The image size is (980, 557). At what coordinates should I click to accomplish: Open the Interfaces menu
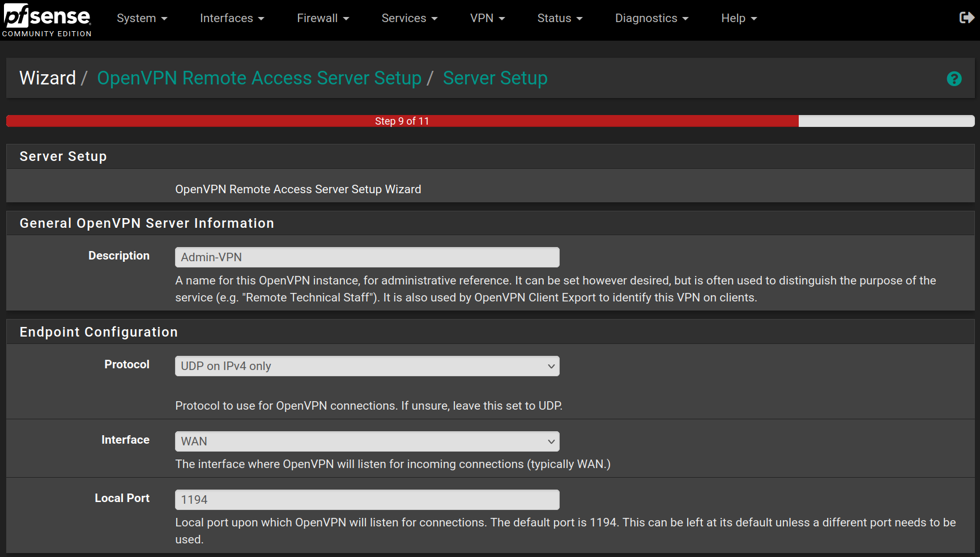(x=232, y=18)
